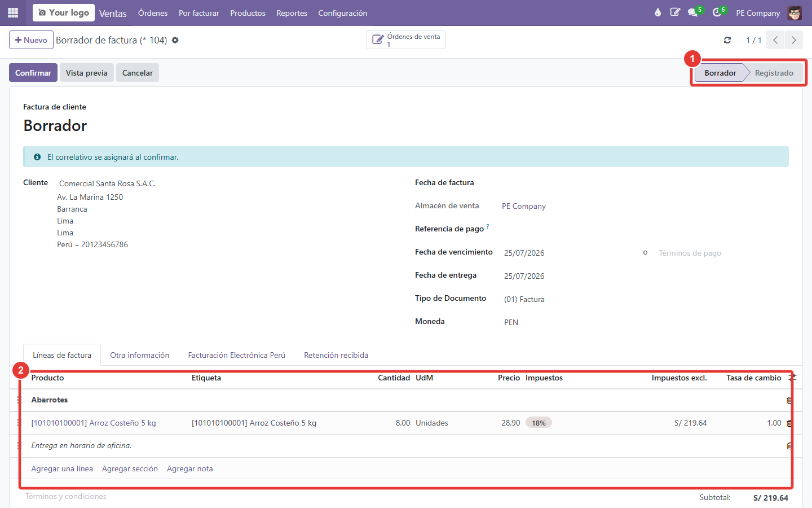Screen dimensions: 812x508
Task: Open the Moneda field PEN
Action: click(x=511, y=322)
